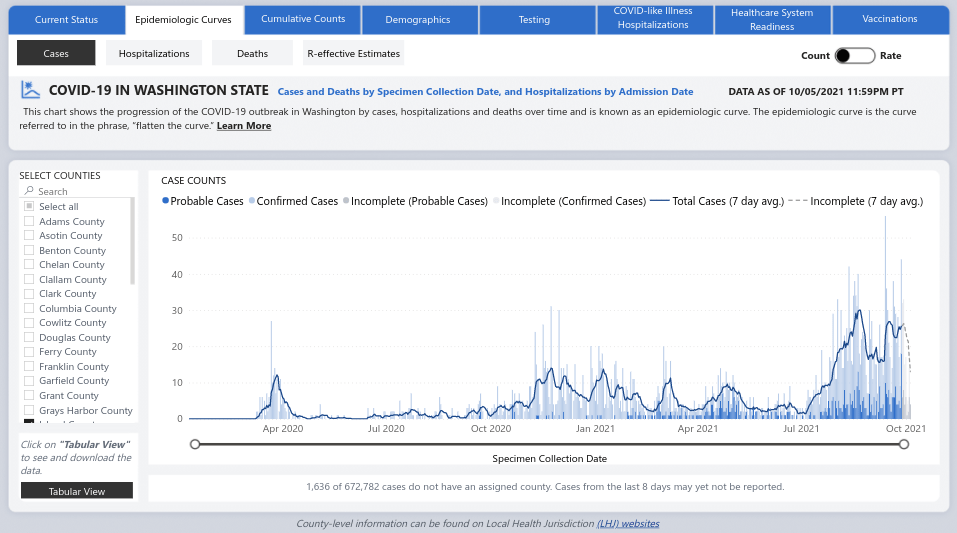Click the left handle of the date range slider
This screenshot has height=533, width=957.
point(195,444)
